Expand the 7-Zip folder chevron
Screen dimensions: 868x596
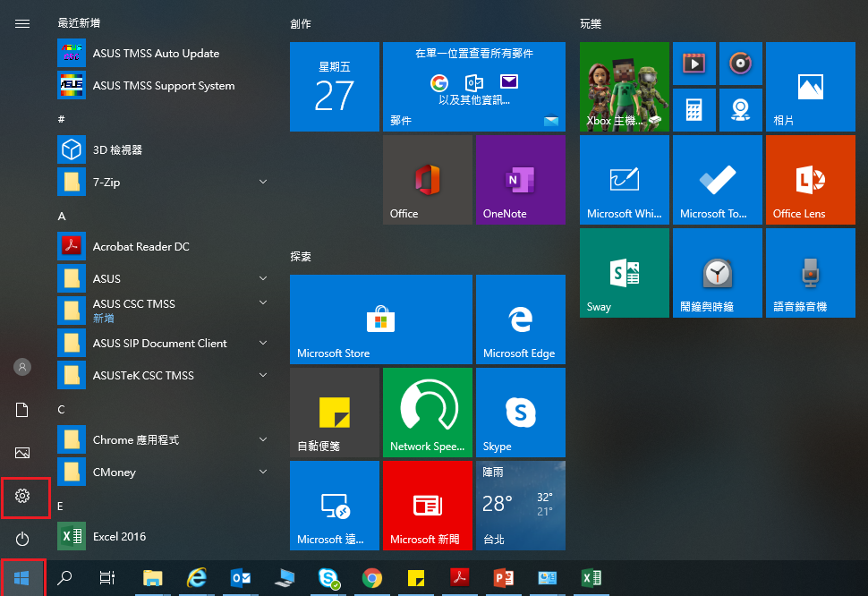(x=263, y=182)
